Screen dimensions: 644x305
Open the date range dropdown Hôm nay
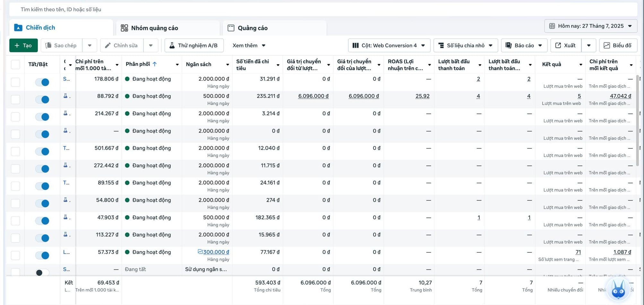click(x=591, y=26)
